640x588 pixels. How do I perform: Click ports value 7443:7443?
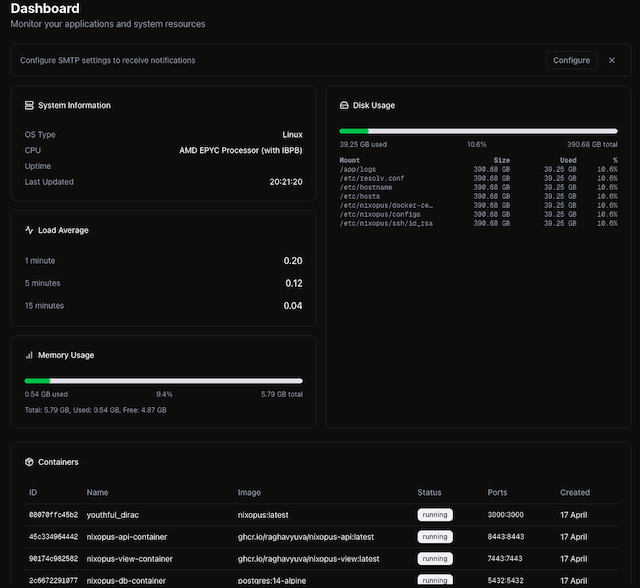(x=505, y=559)
